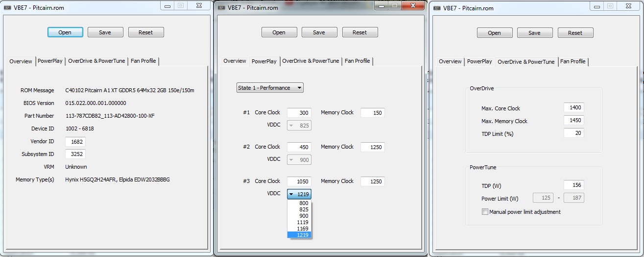Click Vendor ID field showing 1682

tap(75, 141)
